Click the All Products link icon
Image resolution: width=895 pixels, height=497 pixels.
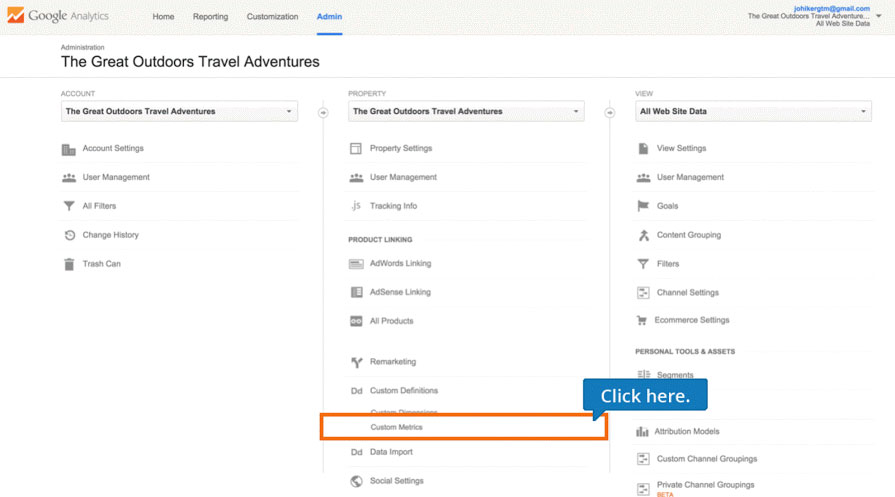(356, 321)
